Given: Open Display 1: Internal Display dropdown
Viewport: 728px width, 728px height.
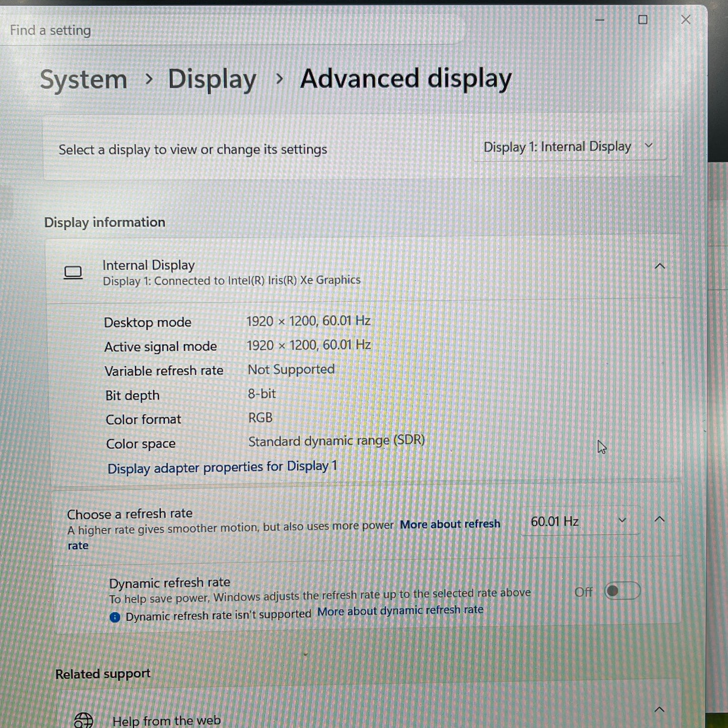Looking at the screenshot, I should click(570, 147).
